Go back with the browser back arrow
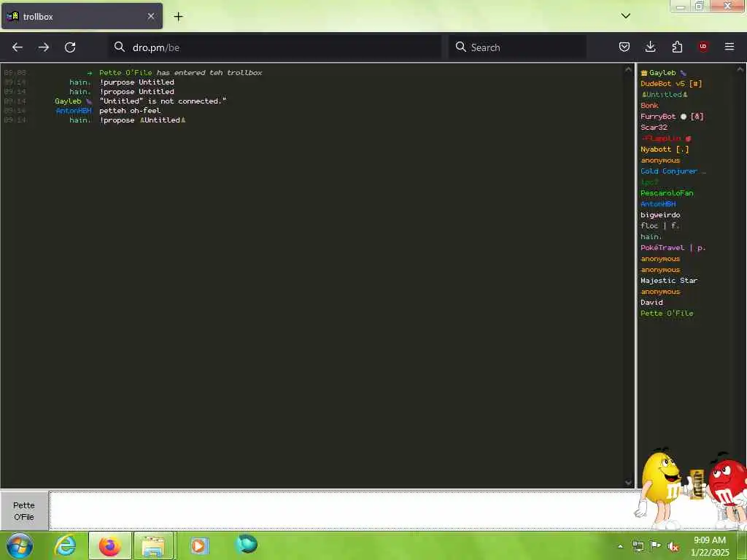Image resolution: width=747 pixels, height=560 pixels. click(18, 47)
